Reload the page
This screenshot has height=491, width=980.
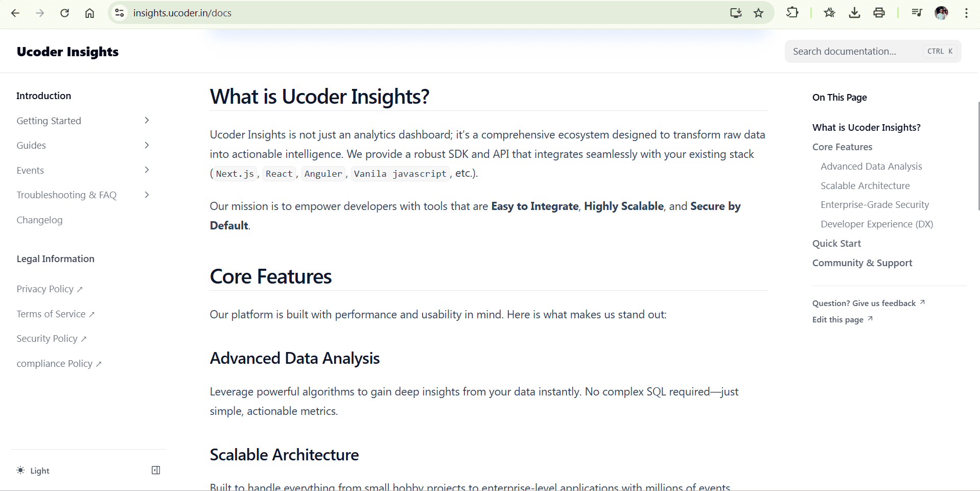tap(65, 13)
